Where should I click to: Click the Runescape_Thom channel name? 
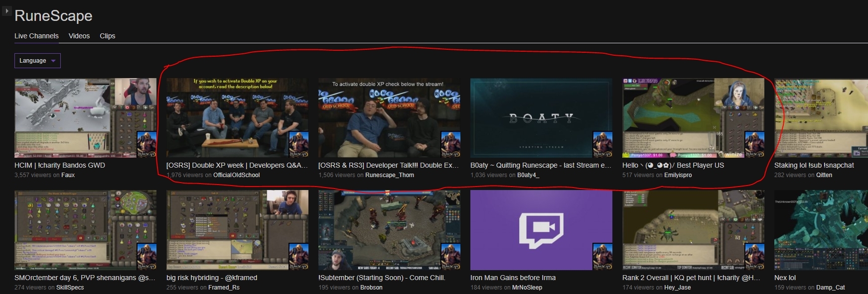coord(390,175)
